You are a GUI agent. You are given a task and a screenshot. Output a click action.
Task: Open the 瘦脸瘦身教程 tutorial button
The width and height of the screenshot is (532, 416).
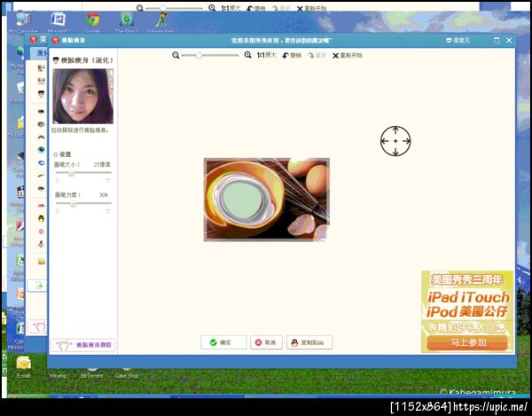[x=83, y=345]
